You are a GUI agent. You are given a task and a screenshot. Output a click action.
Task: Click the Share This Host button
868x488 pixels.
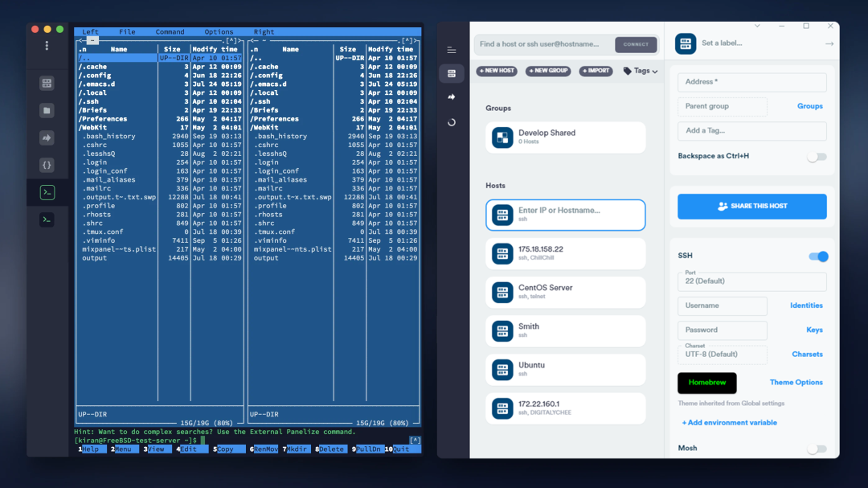tap(751, 207)
